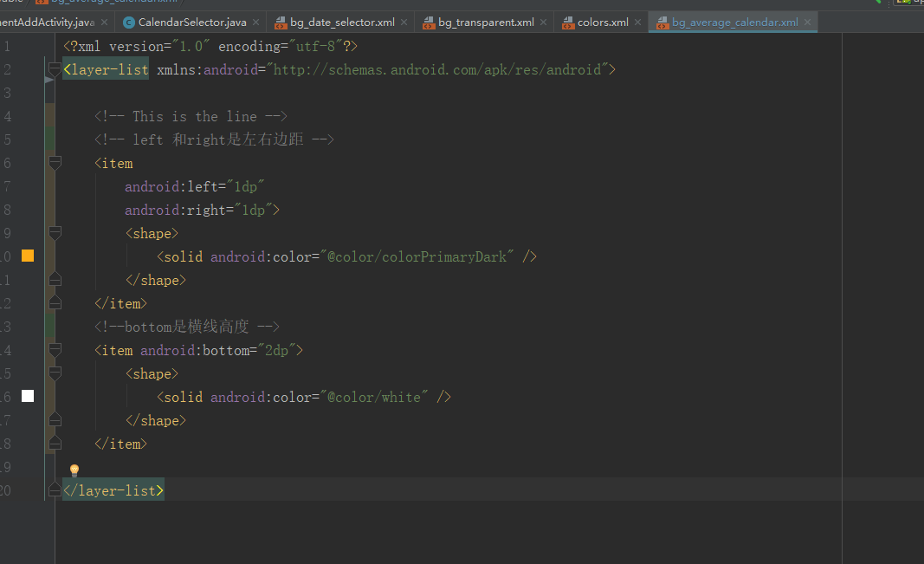Click the white color gutter swatch
Viewport: 924px width, 564px height.
[x=28, y=396]
